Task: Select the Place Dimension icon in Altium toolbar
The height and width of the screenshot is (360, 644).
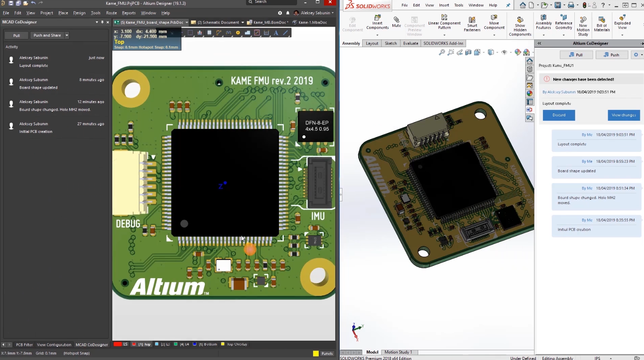Action: click(x=266, y=33)
